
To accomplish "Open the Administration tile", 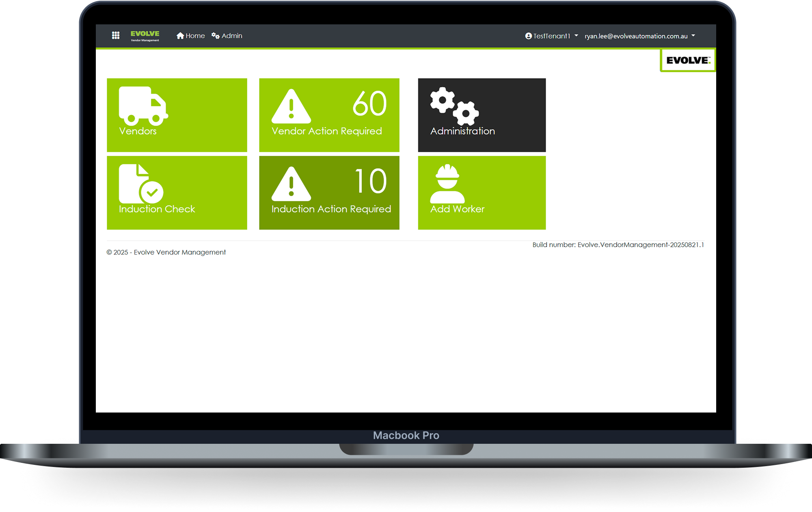I will [x=482, y=115].
